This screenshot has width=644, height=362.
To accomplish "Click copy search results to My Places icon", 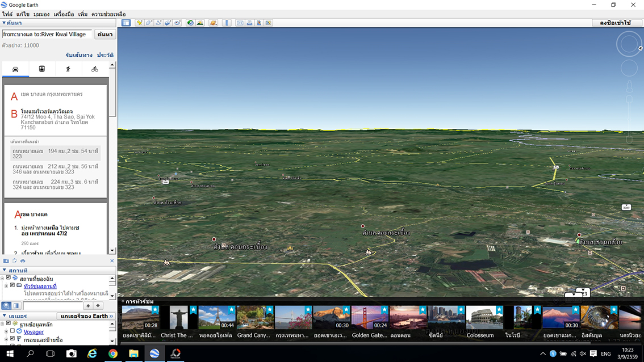I will coord(6,261).
